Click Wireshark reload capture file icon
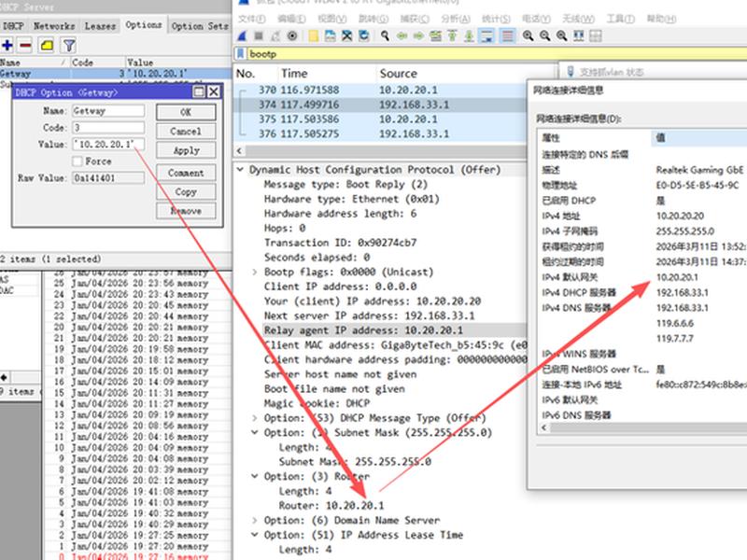This screenshot has width=747, height=560. click(363, 35)
